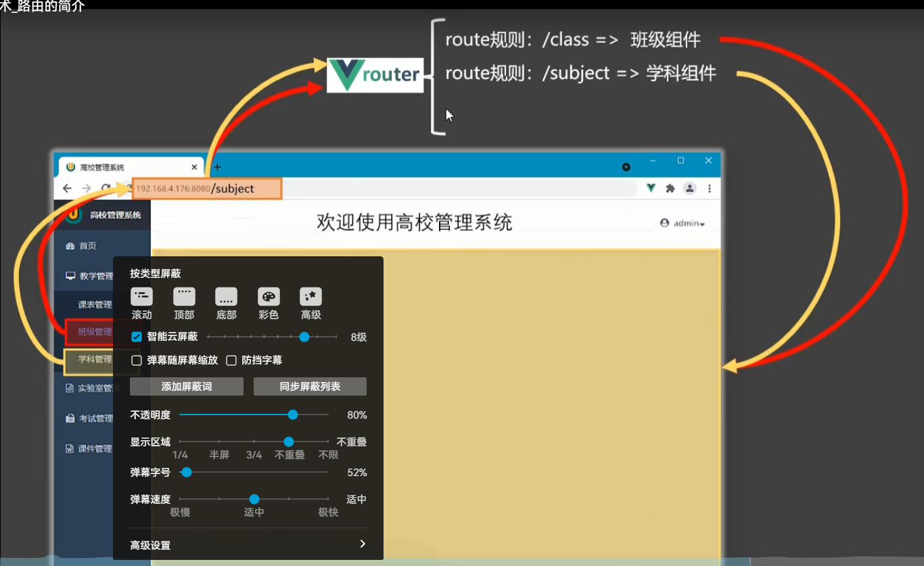Block scrolling danmaku type icon

pyautogui.click(x=141, y=296)
